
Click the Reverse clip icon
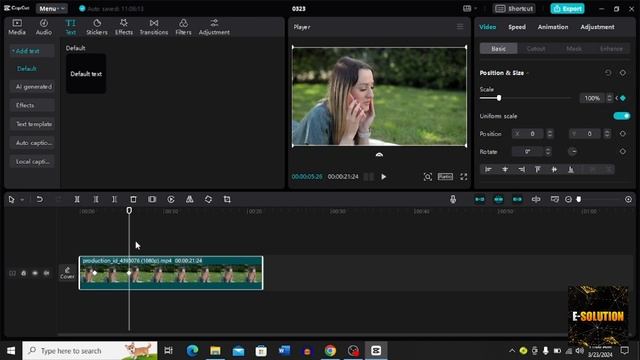[x=171, y=199]
